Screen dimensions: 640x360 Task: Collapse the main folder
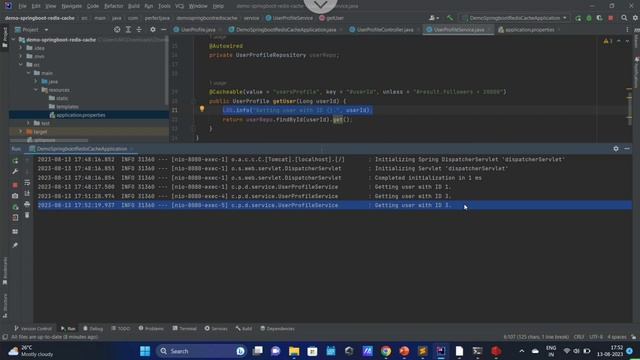(x=29, y=73)
